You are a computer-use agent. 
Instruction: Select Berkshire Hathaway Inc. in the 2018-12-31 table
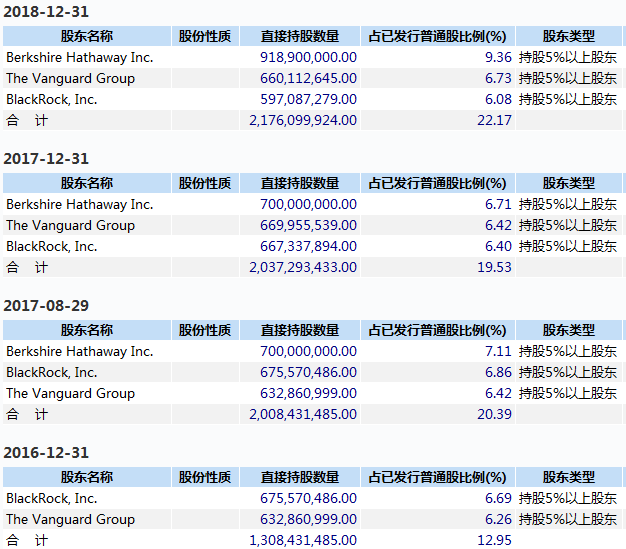(x=80, y=57)
